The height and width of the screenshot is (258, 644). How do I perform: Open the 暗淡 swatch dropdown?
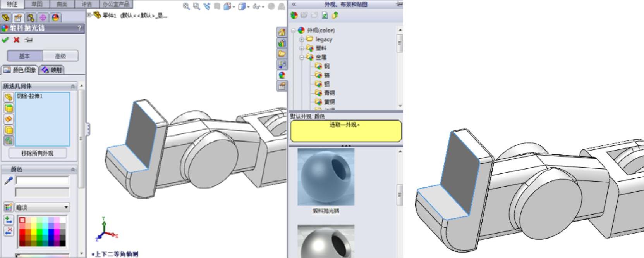coord(43,207)
